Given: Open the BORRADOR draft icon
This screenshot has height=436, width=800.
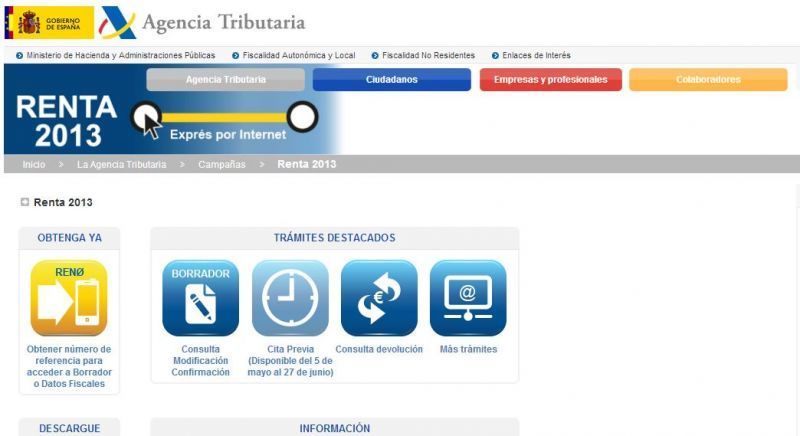Looking at the screenshot, I should 201,298.
